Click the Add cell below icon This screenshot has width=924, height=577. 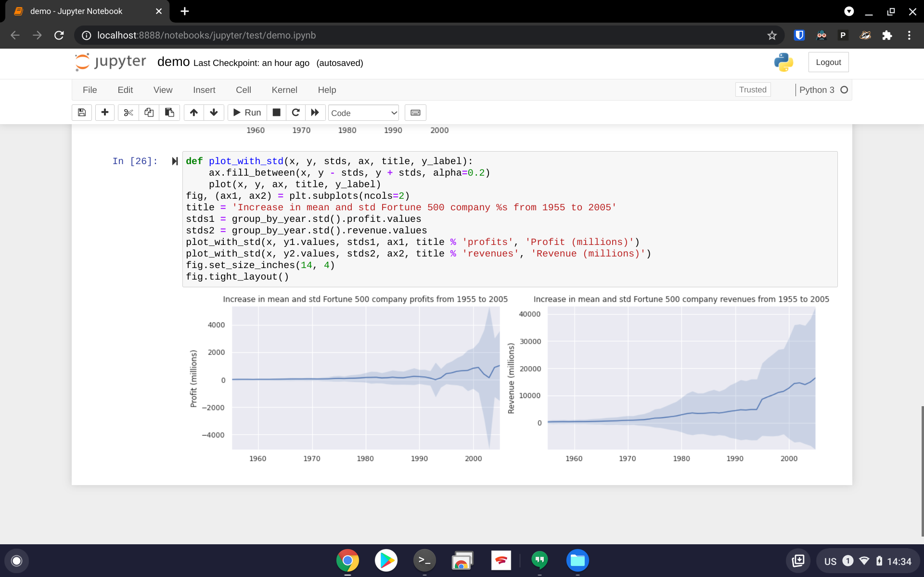click(x=104, y=112)
